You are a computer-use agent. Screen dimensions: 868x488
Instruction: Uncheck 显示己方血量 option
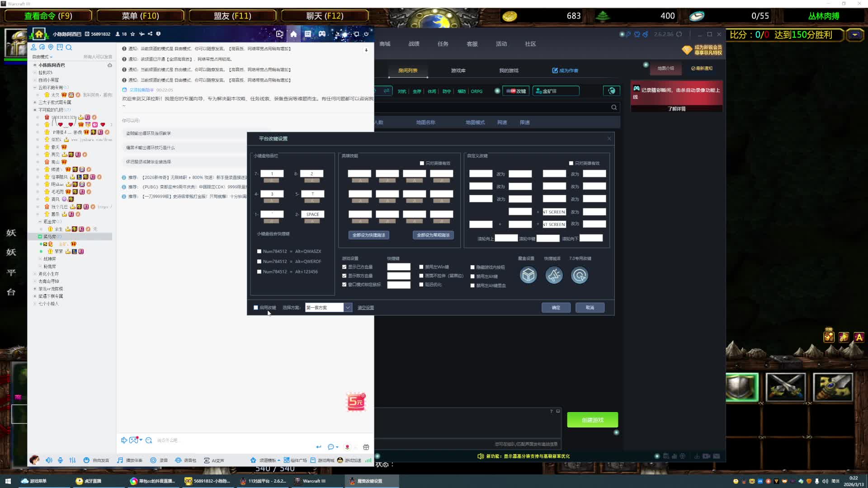tap(344, 267)
